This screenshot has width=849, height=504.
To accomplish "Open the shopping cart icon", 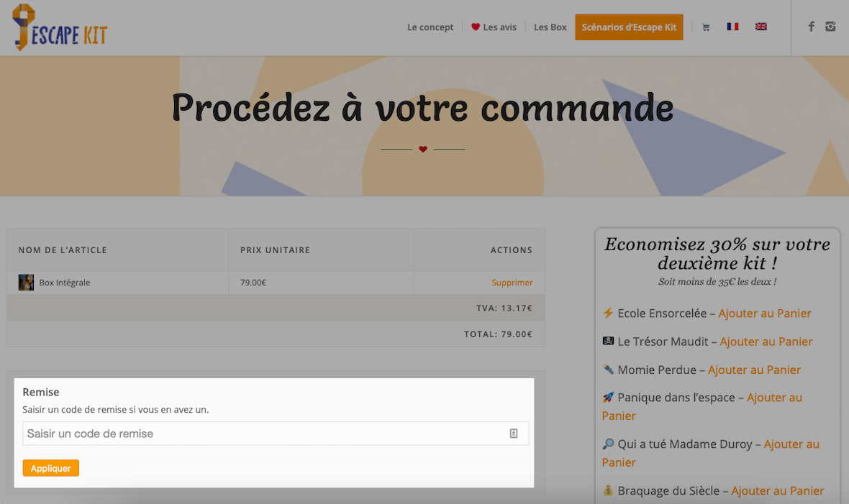I will pyautogui.click(x=706, y=27).
